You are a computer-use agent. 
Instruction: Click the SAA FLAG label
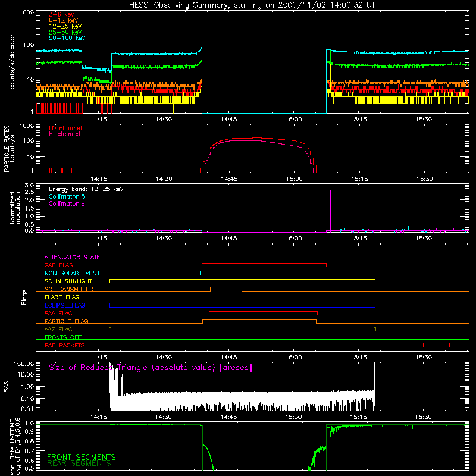(x=58, y=313)
